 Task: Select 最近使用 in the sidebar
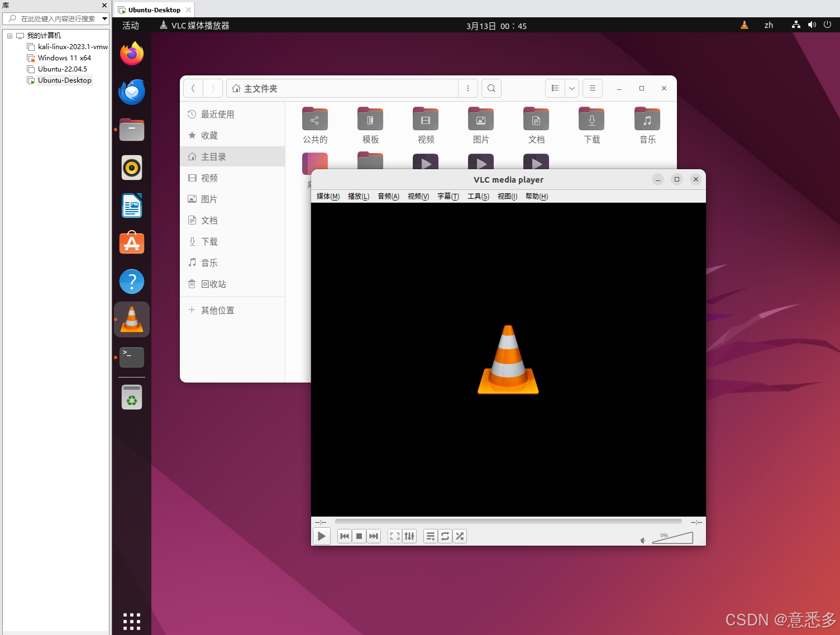232,114
